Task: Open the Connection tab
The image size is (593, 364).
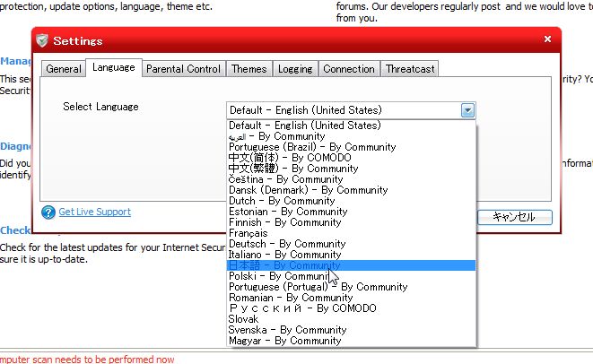Action: click(x=349, y=69)
